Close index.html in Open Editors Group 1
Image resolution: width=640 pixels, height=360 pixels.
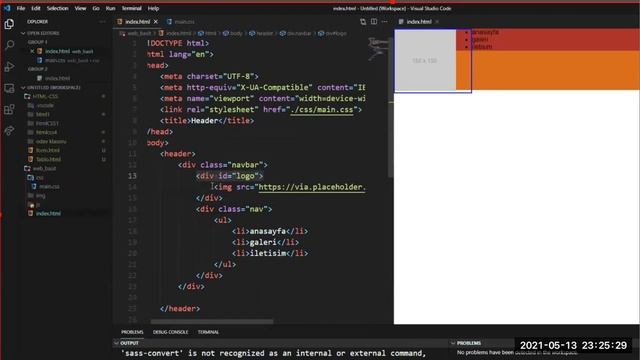coord(32,51)
